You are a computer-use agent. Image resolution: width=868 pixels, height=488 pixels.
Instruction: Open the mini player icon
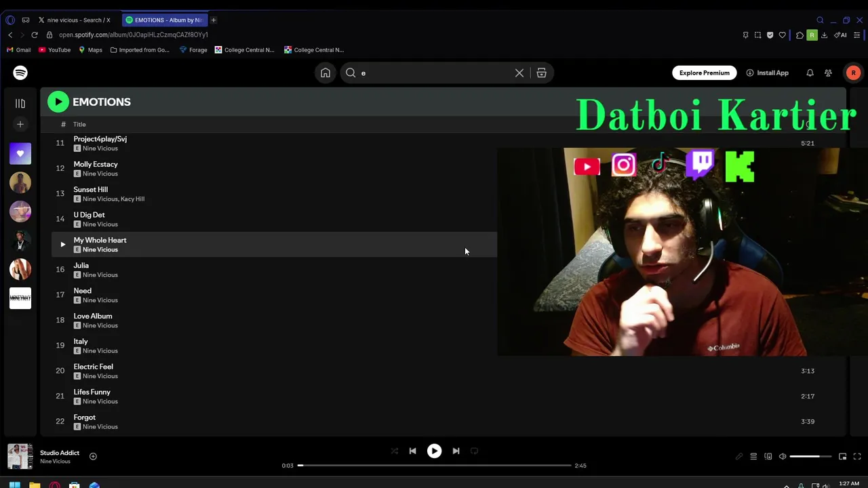click(x=842, y=457)
